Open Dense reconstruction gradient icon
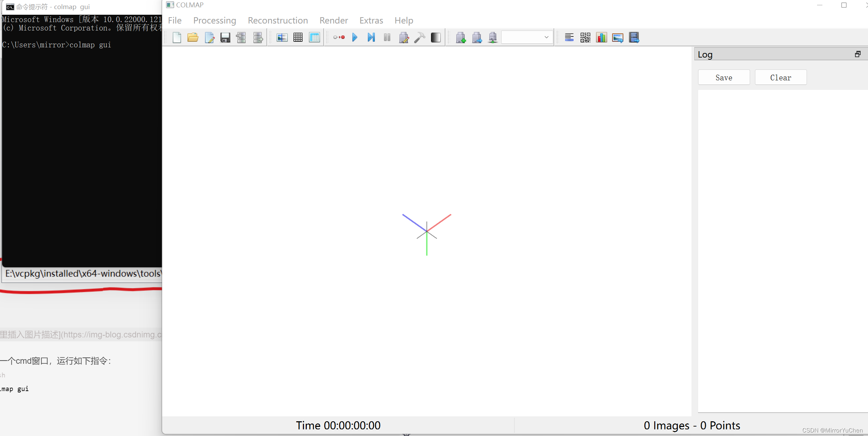This screenshot has height=436, width=868. pos(436,38)
